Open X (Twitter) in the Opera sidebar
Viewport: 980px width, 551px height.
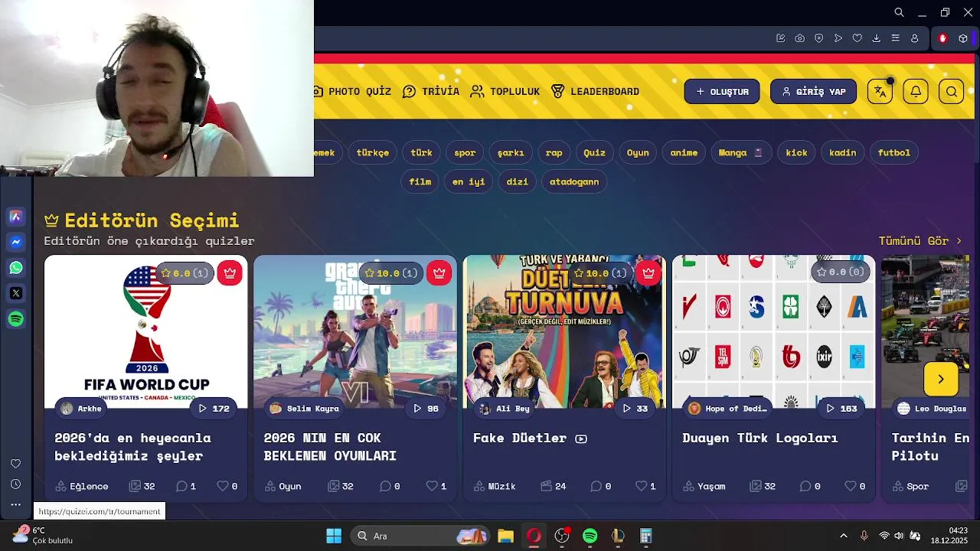coord(16,293)
